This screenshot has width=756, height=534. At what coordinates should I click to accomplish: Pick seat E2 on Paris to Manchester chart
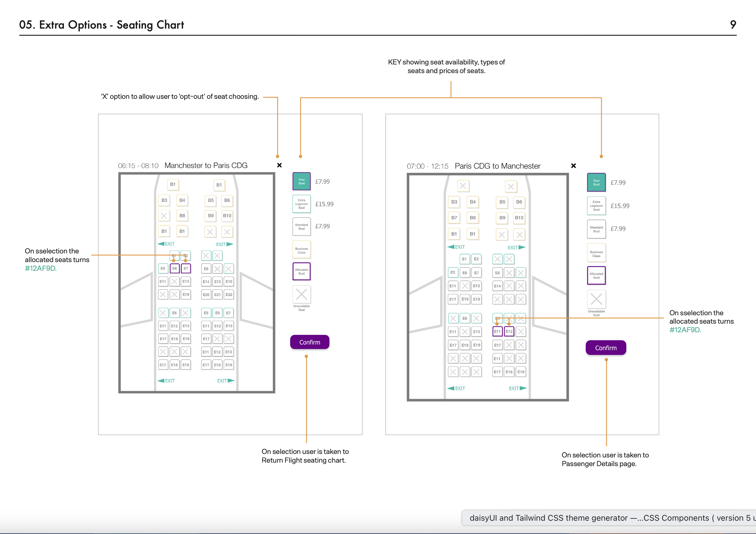pos(476,259)
